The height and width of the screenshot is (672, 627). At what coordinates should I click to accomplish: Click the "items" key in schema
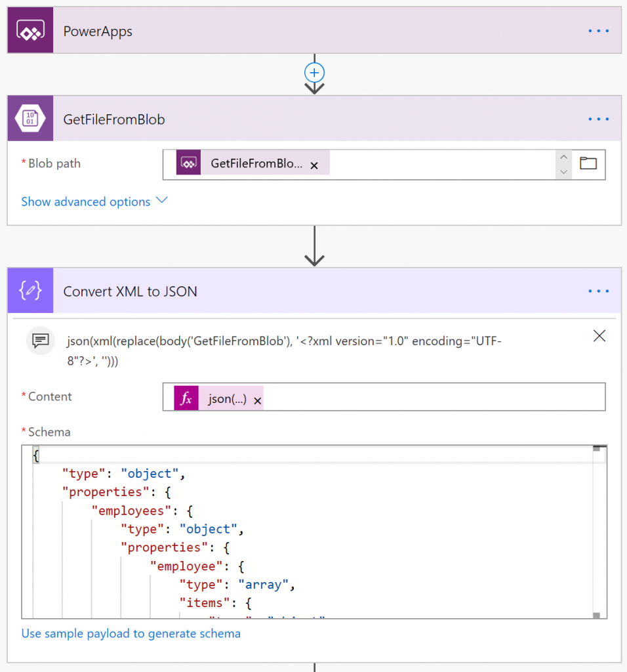click(205, 603)
